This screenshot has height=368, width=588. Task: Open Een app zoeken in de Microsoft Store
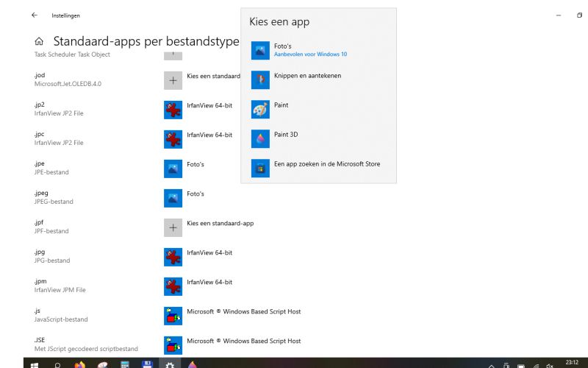point(318,168)
